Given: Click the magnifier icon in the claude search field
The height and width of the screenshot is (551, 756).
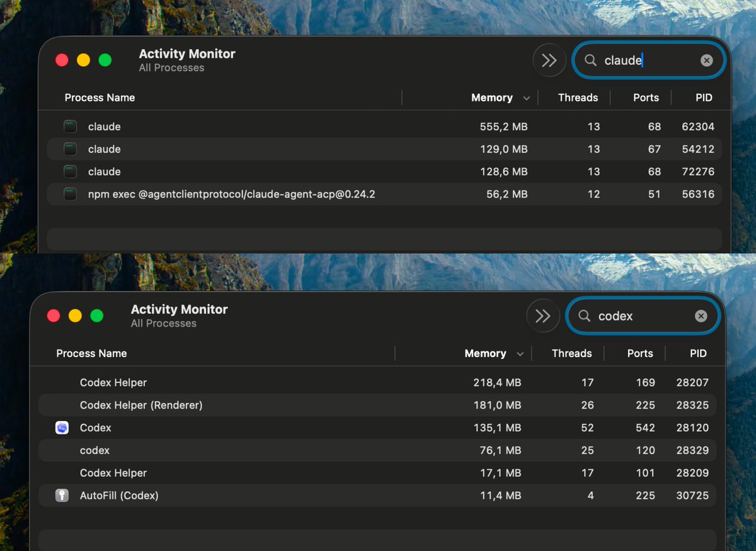Looking at the screenshot, I should [x=590, y=60].
